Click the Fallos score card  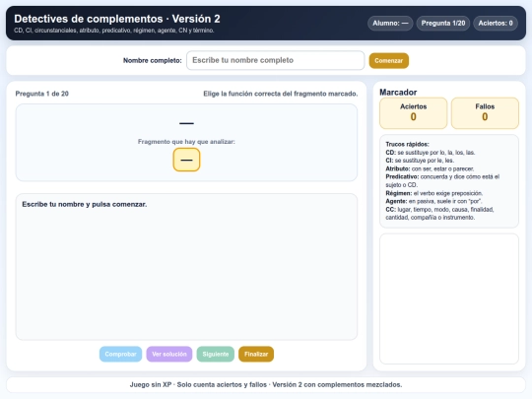pos(485,113)
